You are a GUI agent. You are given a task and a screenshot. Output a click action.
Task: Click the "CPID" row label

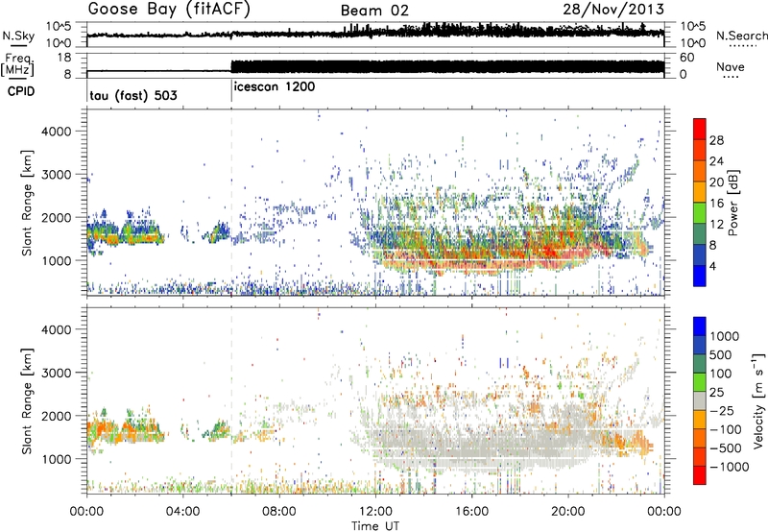pos(21,91)
